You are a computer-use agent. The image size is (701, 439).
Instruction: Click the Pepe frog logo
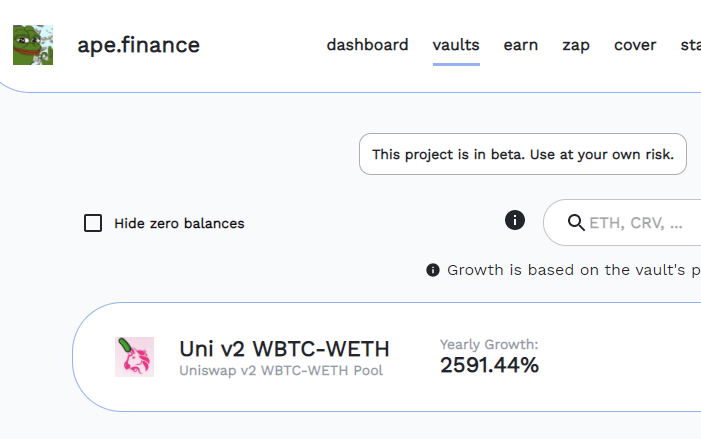(33, 45)
